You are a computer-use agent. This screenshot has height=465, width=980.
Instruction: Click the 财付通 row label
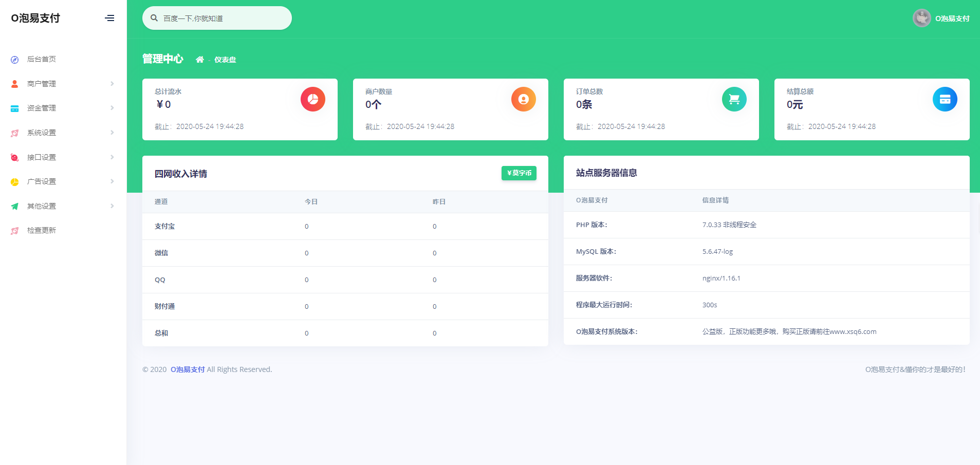point(165,306)
